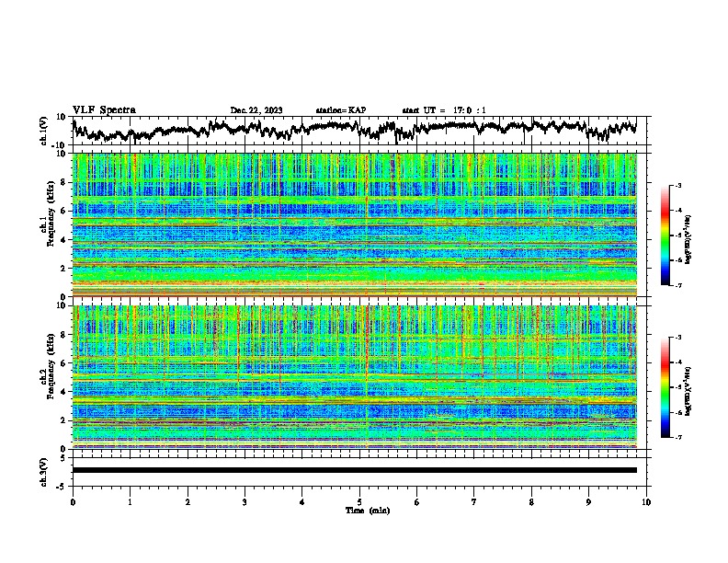The width and height of the screenshot is (728, 563).
Task: Select the log(PSD) label beside ch.2 colorbar
Action: 688,391
